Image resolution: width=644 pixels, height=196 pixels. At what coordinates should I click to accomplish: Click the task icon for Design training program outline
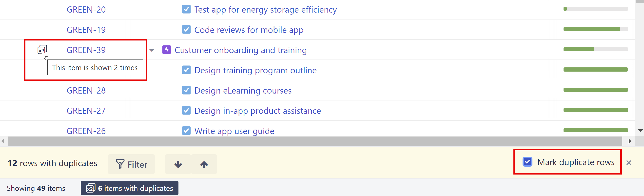186,70
